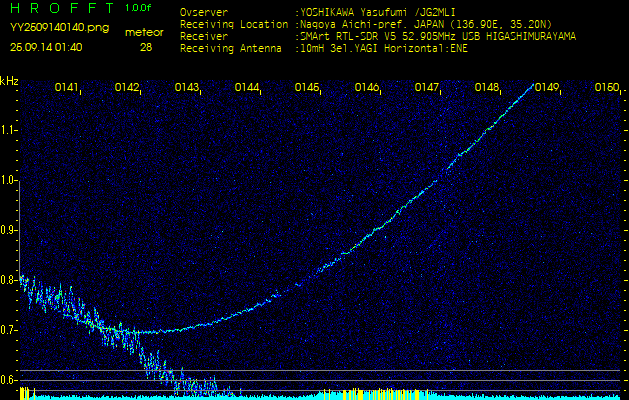Click the 25.09.14 01:40 timestamp
The image size is (629, 400).
[x=46, y=47]
